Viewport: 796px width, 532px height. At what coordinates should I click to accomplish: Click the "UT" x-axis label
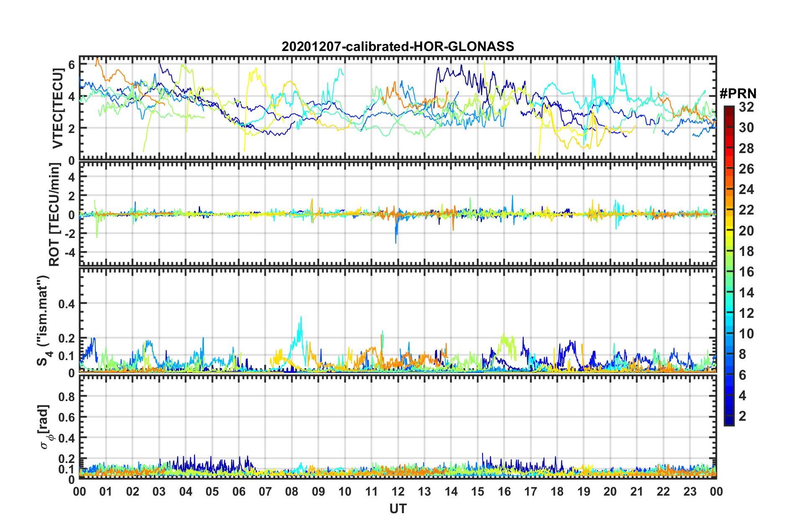pos(398,509)
